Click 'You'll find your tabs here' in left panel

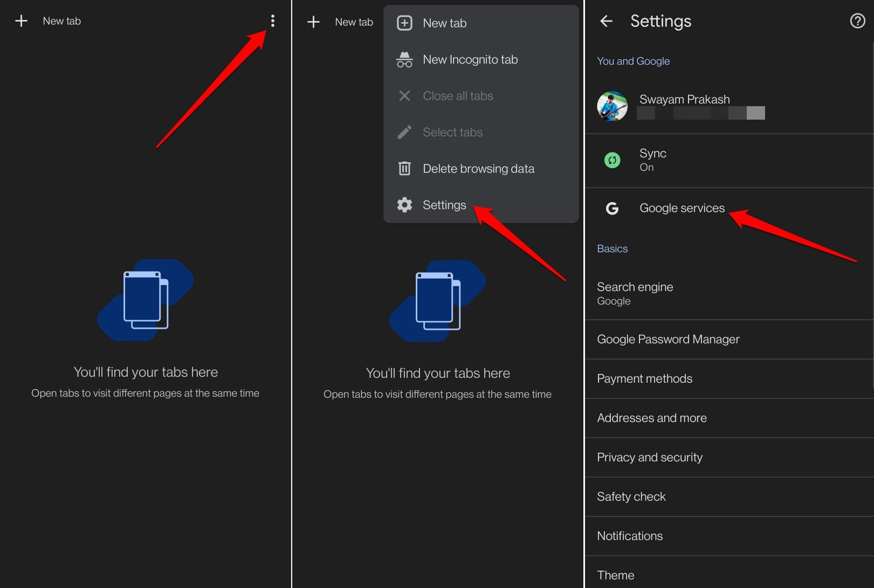(x=146, y=372)
